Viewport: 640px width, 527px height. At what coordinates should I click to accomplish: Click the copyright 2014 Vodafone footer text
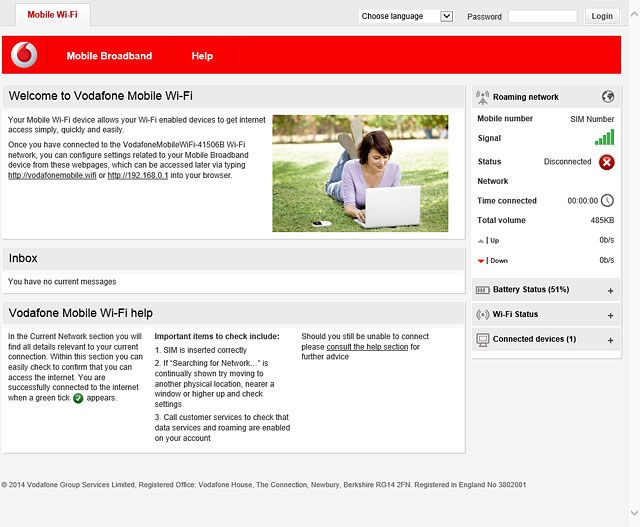point(263,485)
